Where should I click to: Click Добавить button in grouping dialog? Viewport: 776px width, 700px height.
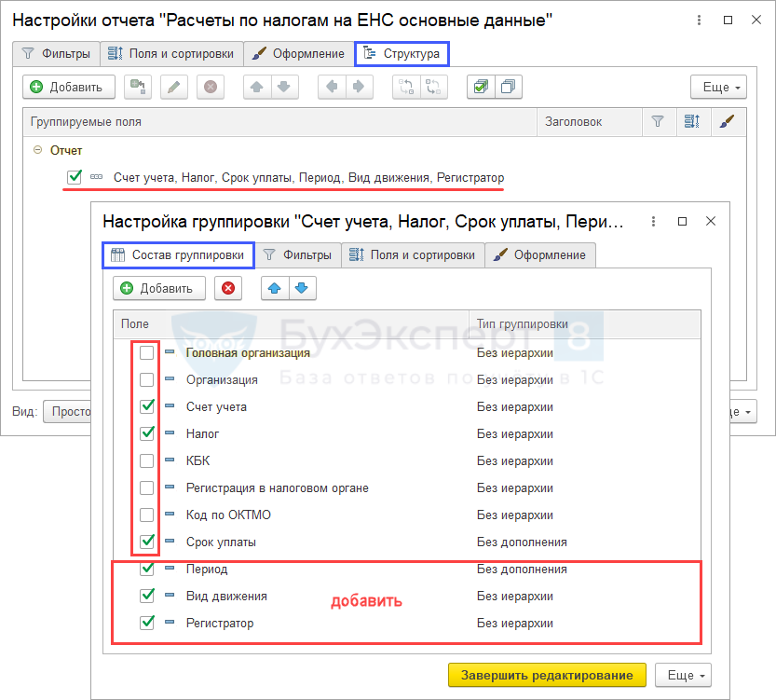pos(159,289)
